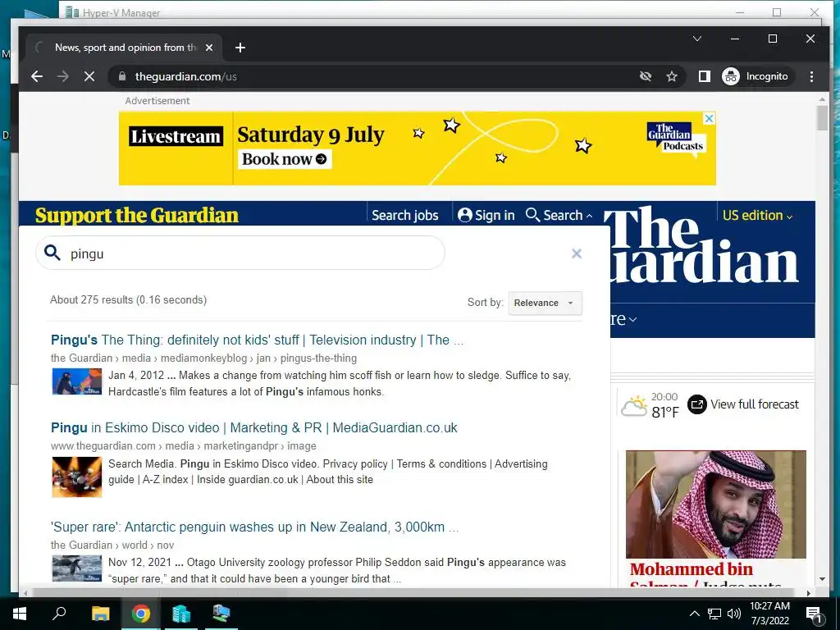The image size is (840, 630).
Task: Show hidden tray icons chevron
Action: 694,614
